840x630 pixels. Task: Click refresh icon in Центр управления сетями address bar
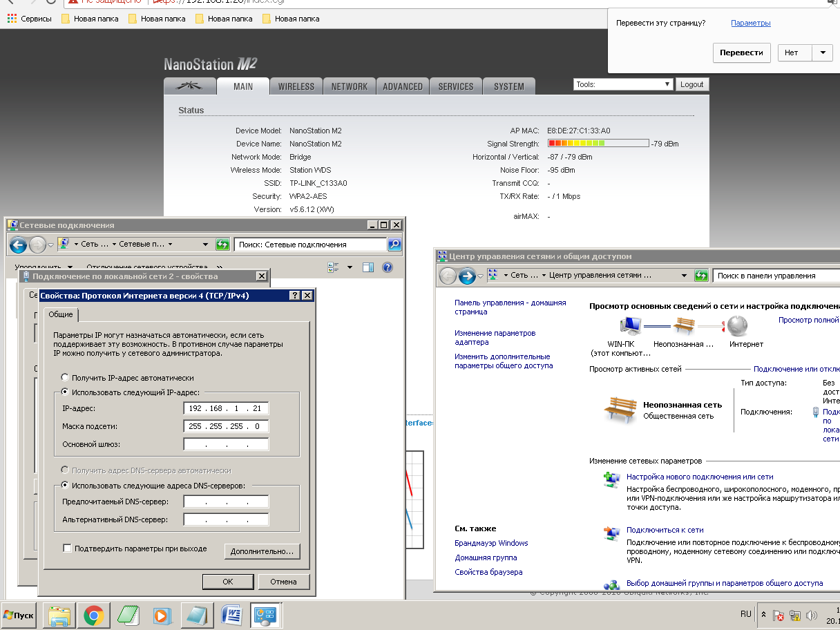coord(701,276)
